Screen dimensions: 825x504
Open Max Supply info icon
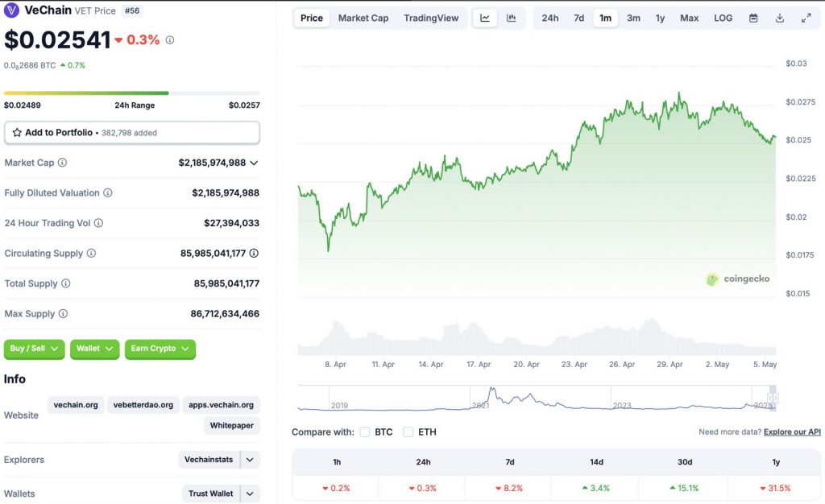(63, 314)
